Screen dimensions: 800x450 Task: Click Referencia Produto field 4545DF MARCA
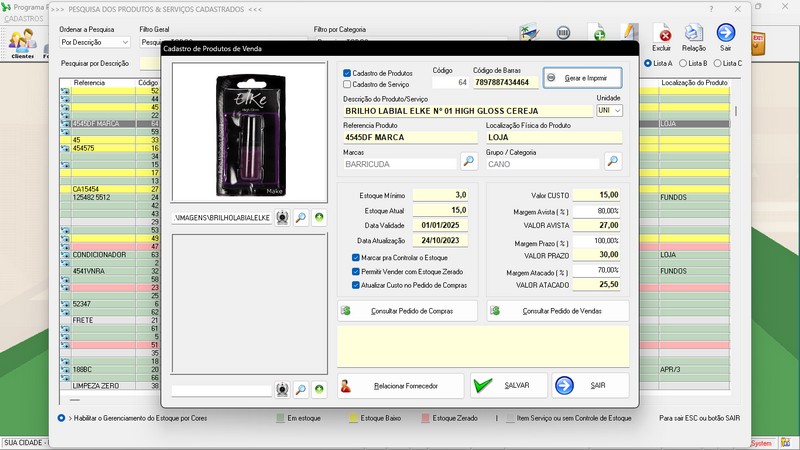[x=410, y=137]
